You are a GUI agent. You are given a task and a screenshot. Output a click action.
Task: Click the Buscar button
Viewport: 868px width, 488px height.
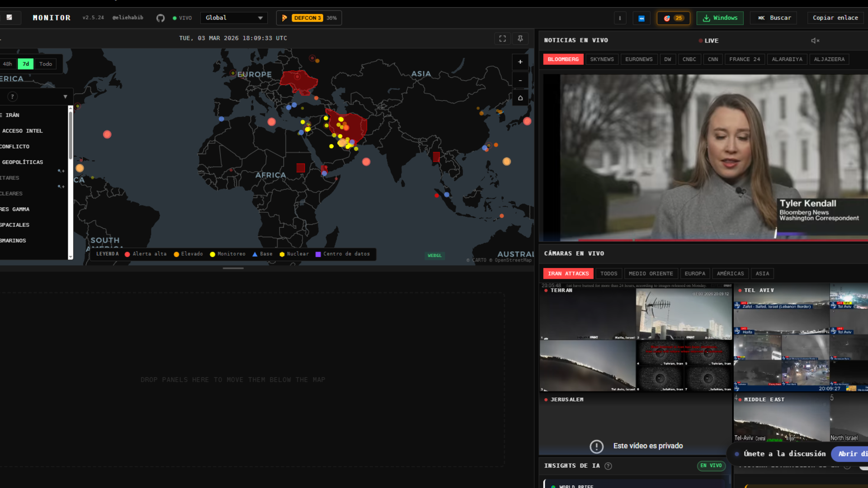[x=773, y=18]
